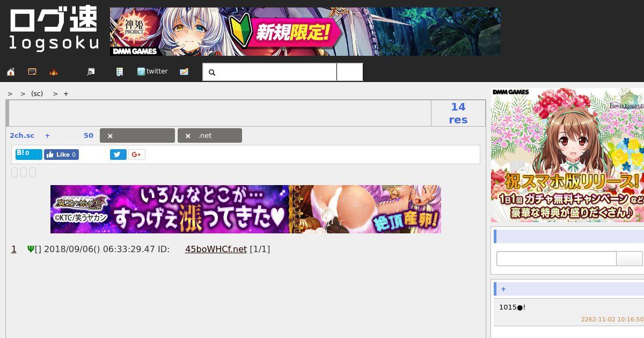Dismiss the first gray filter button
Viewport: 644px width, 338px height.
pyautogui.click(x=137, y=136)
